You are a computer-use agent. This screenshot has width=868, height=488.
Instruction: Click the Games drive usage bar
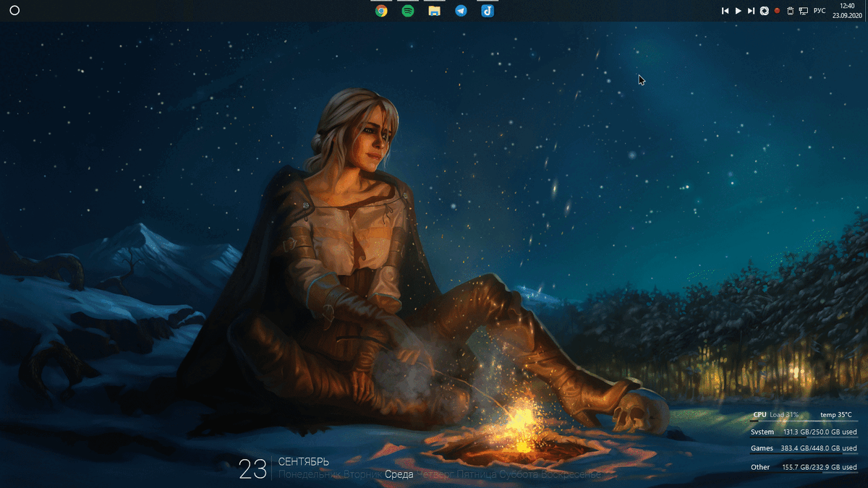point(804,455)
